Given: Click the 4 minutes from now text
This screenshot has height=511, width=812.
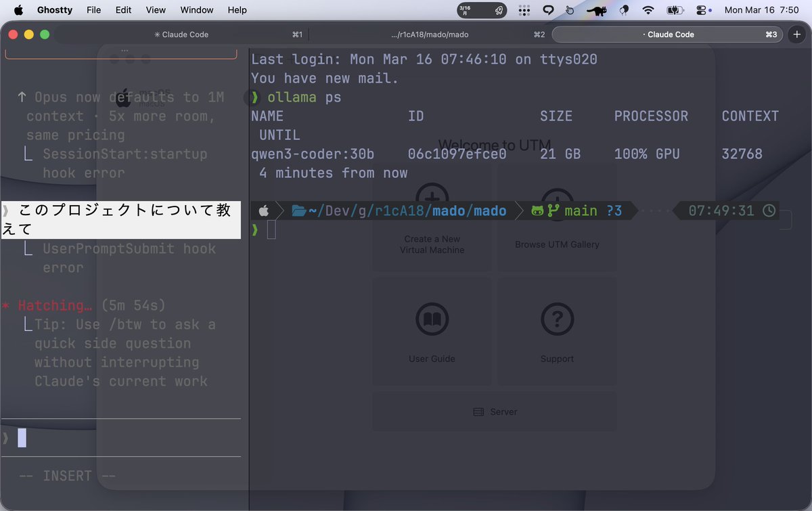Looking at the screenshot, I should click(x=334, y=173).
